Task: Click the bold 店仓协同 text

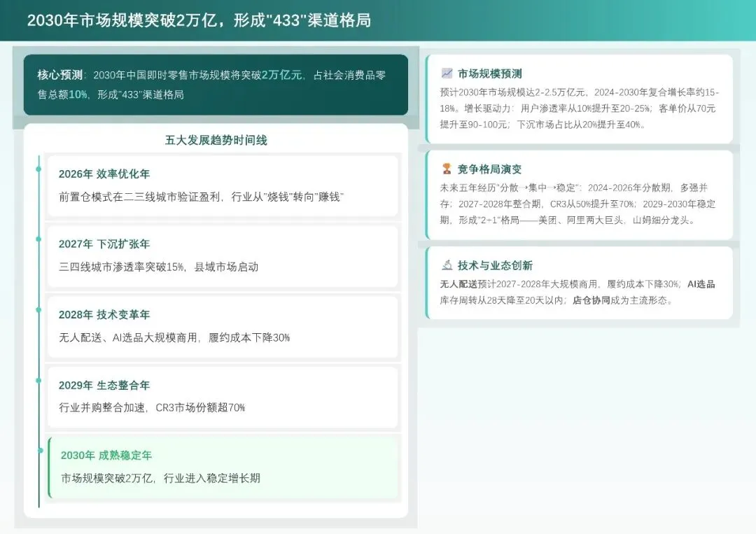Action: click(x=591, y=300)
